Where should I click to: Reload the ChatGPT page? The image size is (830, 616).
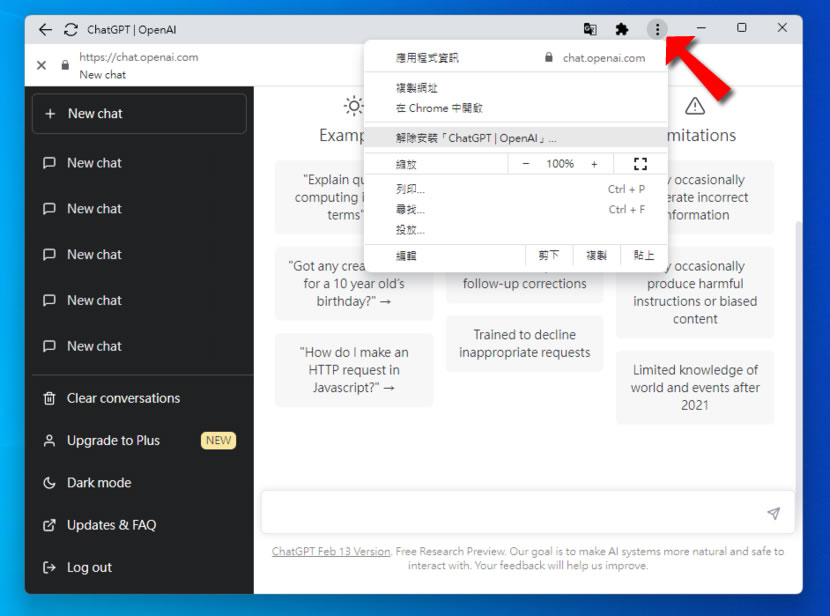click(70, 30)
